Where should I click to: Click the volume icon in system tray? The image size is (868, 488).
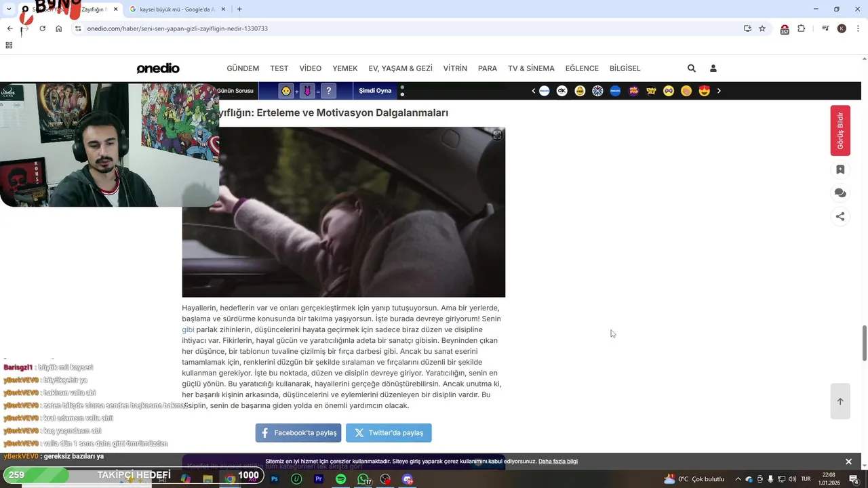tap(792, 479)
